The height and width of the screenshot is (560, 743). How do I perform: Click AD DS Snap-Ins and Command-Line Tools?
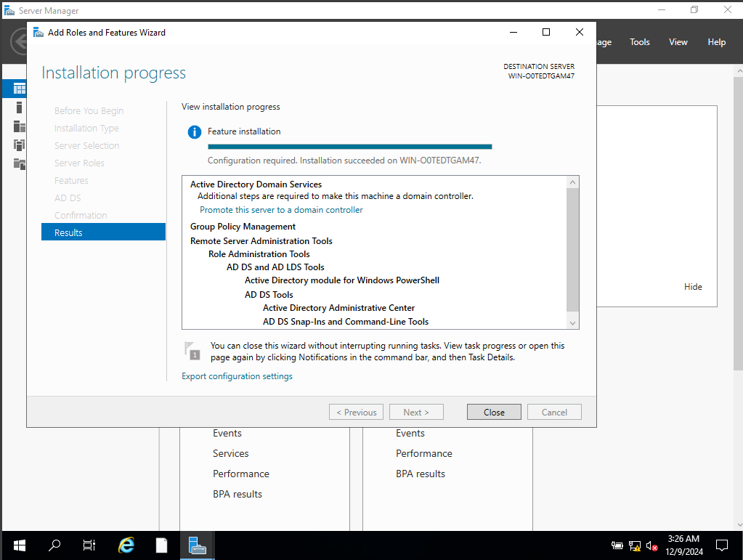tap(346, 322)
